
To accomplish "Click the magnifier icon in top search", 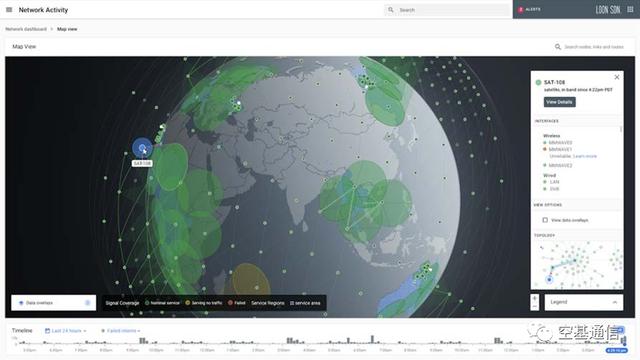I will (391, 10).
